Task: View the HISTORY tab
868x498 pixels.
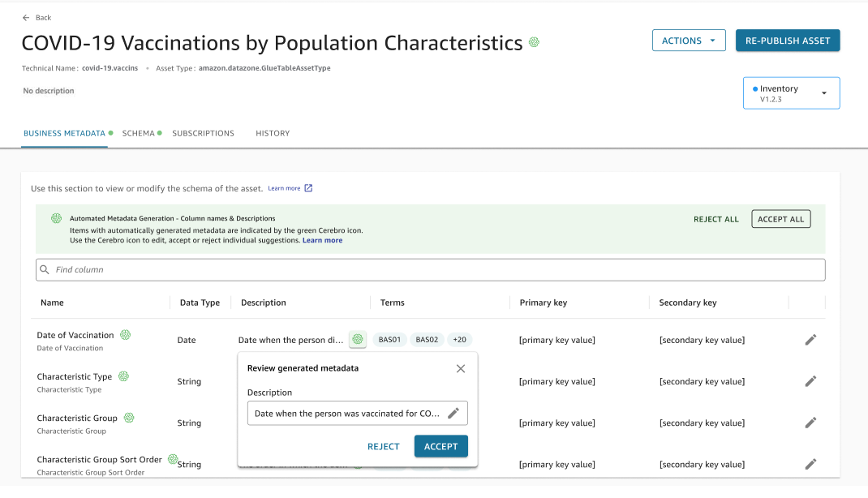Action: pyautogui.click(x=273, y=133)
